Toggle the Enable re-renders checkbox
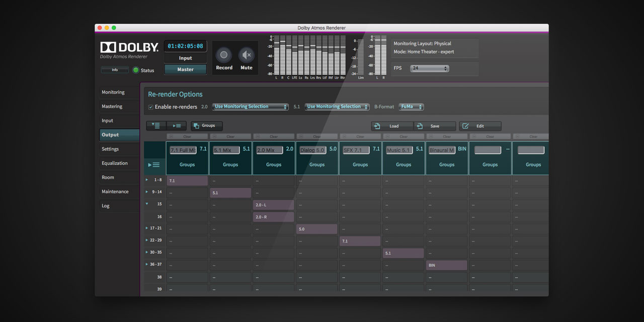 [x=150, y=107]
